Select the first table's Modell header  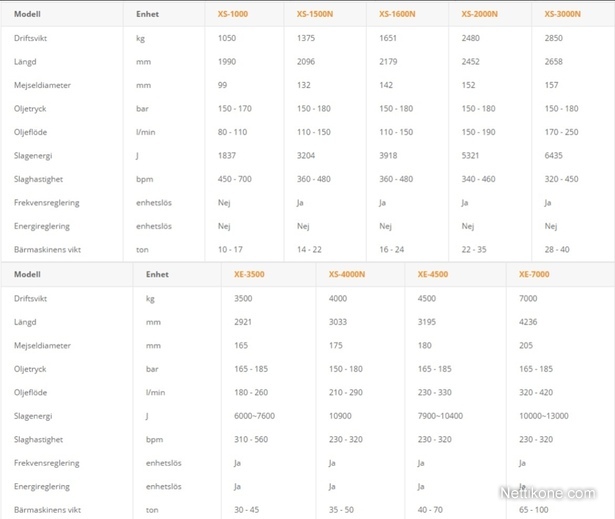[27, 14]
